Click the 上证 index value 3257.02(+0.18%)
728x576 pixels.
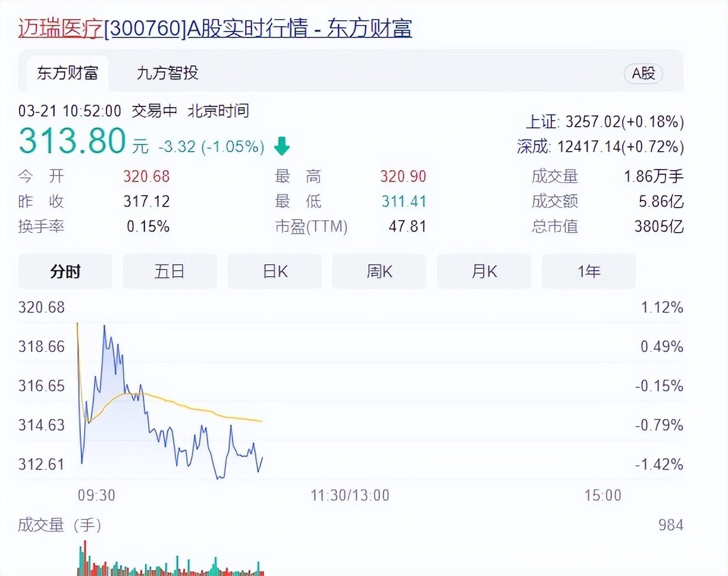click(x=625, y=122)
